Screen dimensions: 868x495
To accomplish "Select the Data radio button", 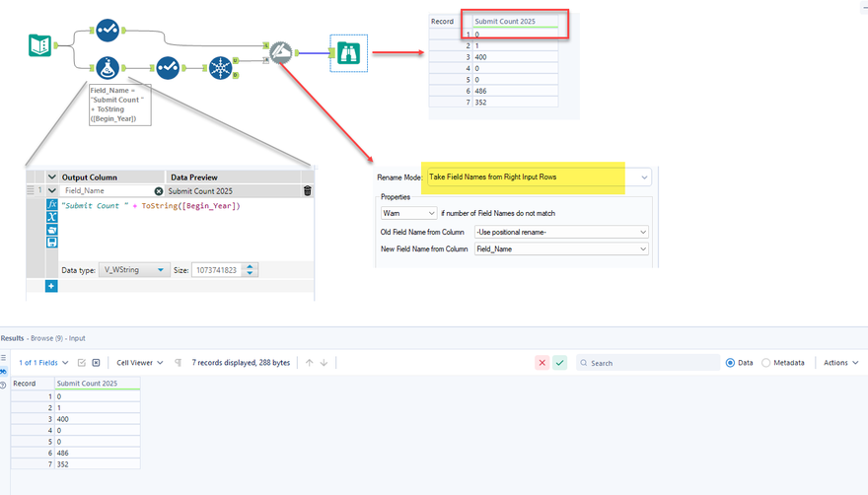I will pos(730,363).
